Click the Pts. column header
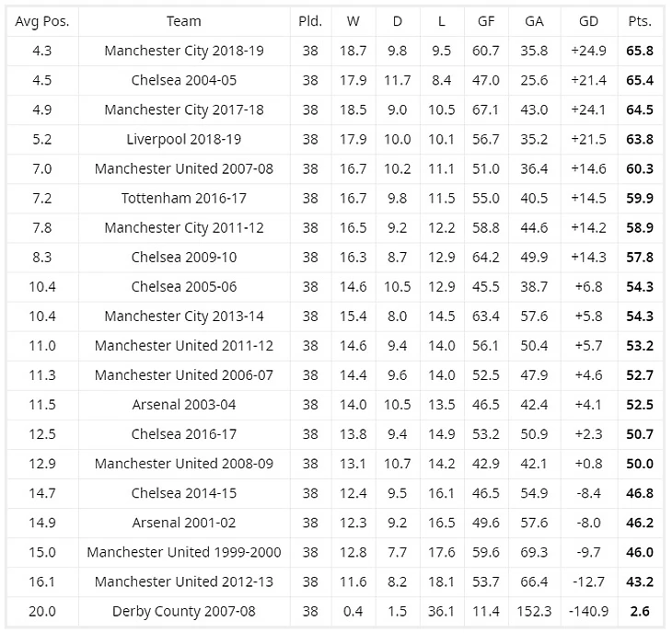Screen dimensions: 672x633 [640, 21]
